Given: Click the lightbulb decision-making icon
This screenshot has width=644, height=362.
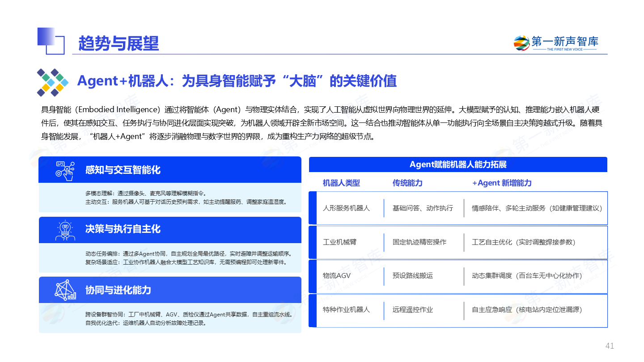Looking at the screenshot, I should (65, 230).
